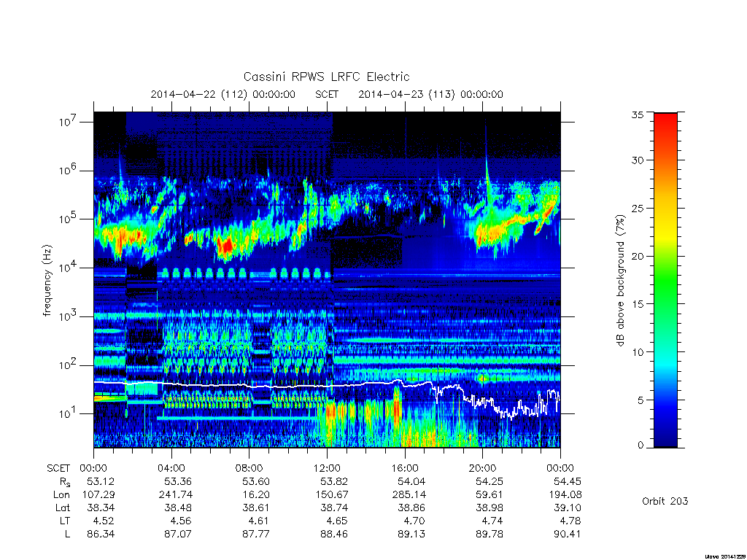Screen dimensions: 747x560
Task: Click the SCET label above the plot
Action: 326,94
